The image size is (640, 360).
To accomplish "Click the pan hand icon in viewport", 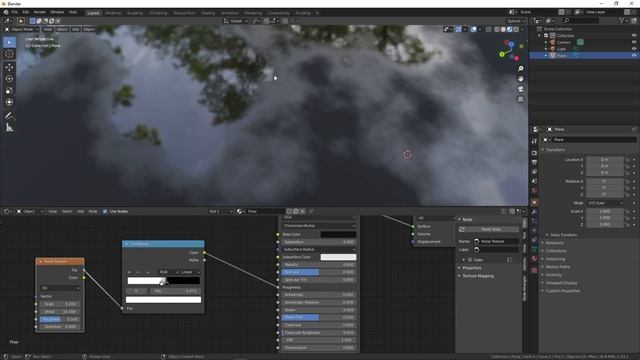I will 520,79.
